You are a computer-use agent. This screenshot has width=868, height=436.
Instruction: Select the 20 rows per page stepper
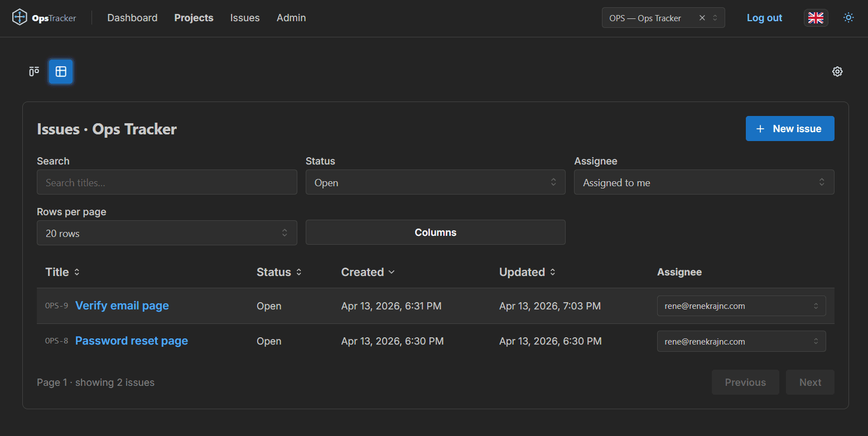pos(167,232)
